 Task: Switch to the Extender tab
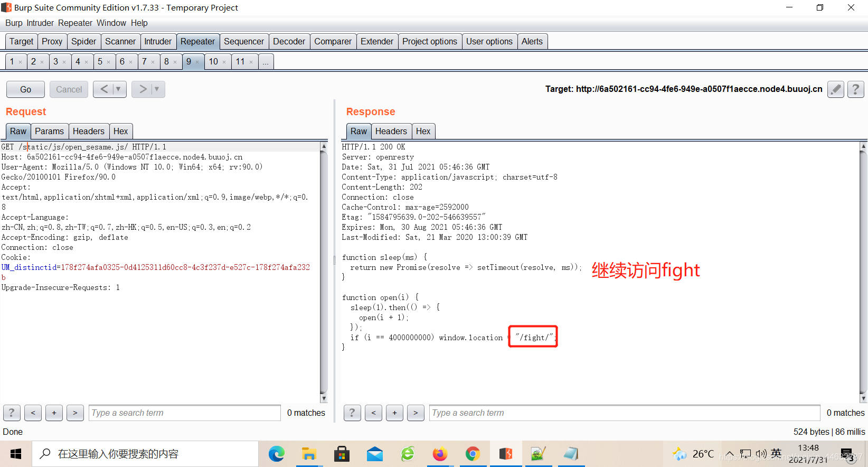(377, 41)
